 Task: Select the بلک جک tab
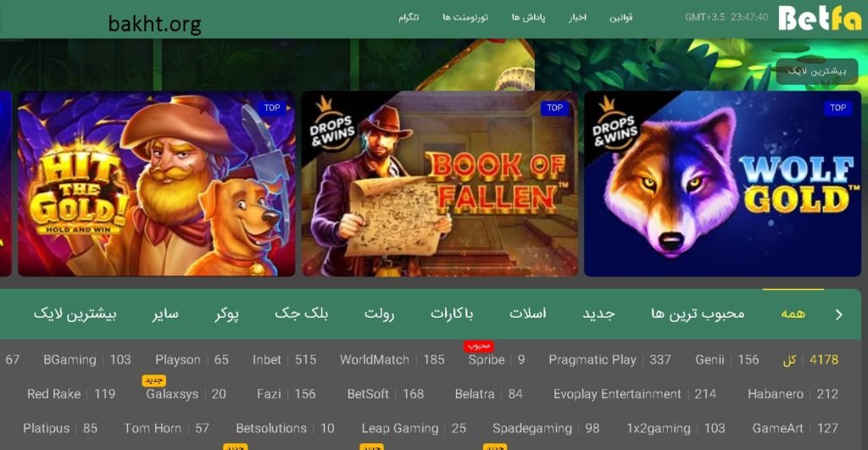(x=301, y=314)
